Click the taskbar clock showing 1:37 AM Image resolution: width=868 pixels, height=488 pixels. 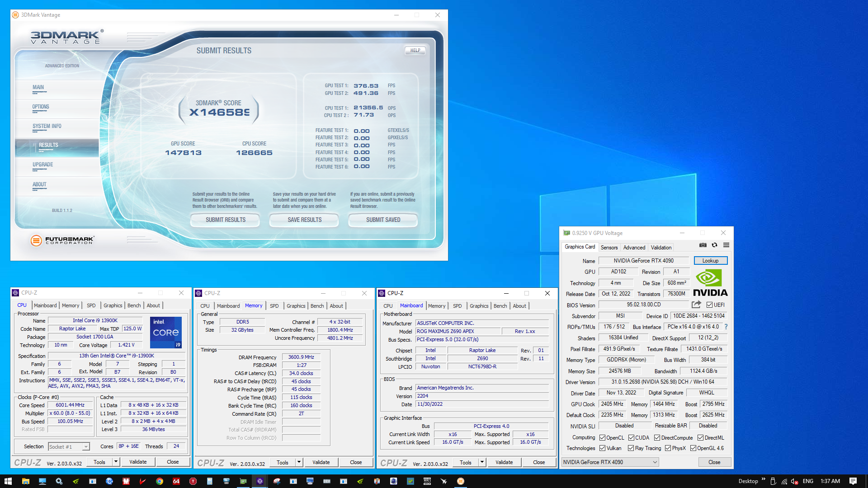pos(830,481)
